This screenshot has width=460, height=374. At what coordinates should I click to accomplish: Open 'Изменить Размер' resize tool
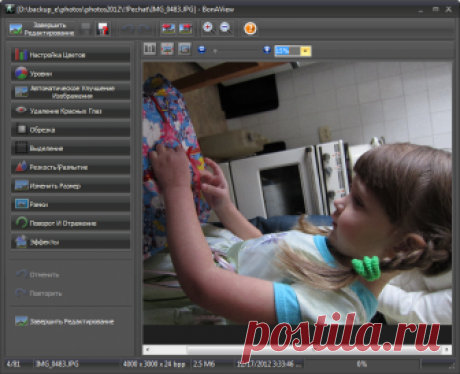click(x=71, y=185)
